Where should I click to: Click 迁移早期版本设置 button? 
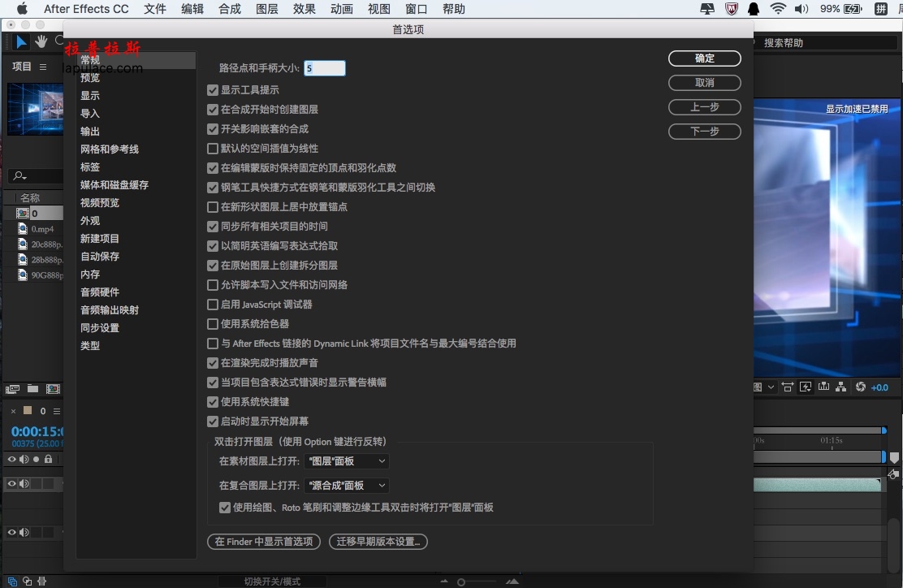pos(378,542)
